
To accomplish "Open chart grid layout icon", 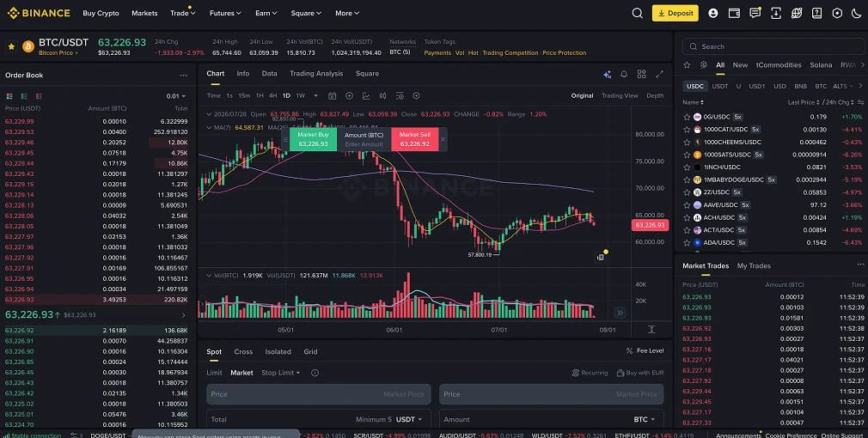I will [x=642, y=74].
